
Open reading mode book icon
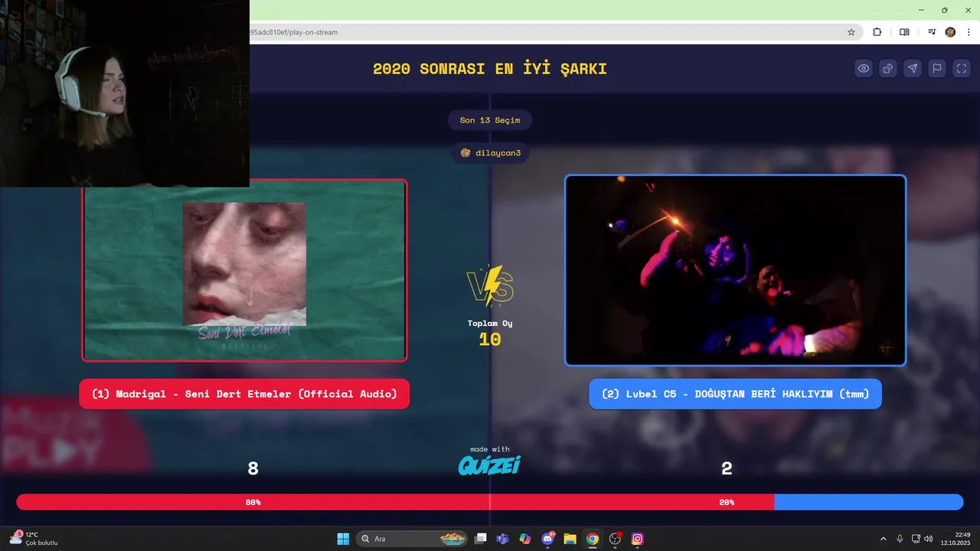click(904, 32)
